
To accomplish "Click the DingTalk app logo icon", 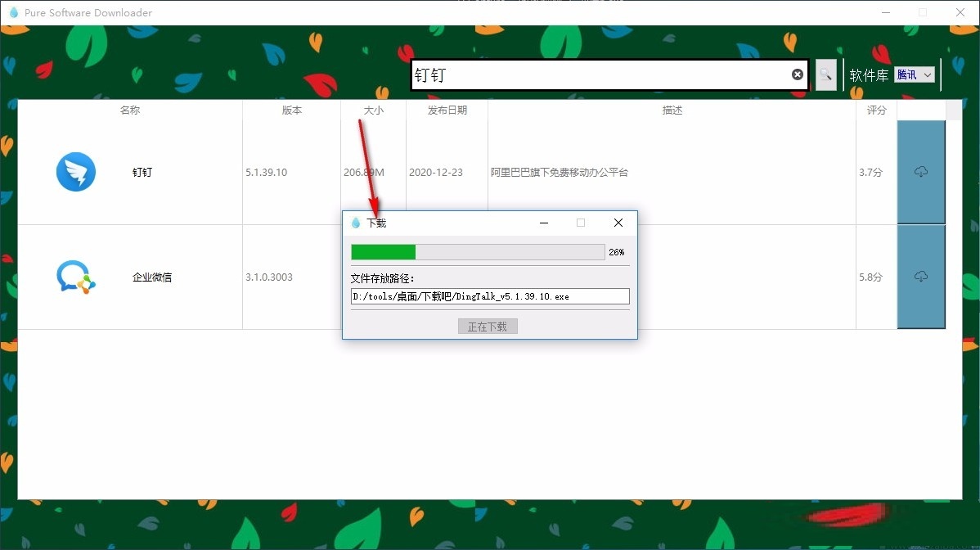I will coord(76,172).
